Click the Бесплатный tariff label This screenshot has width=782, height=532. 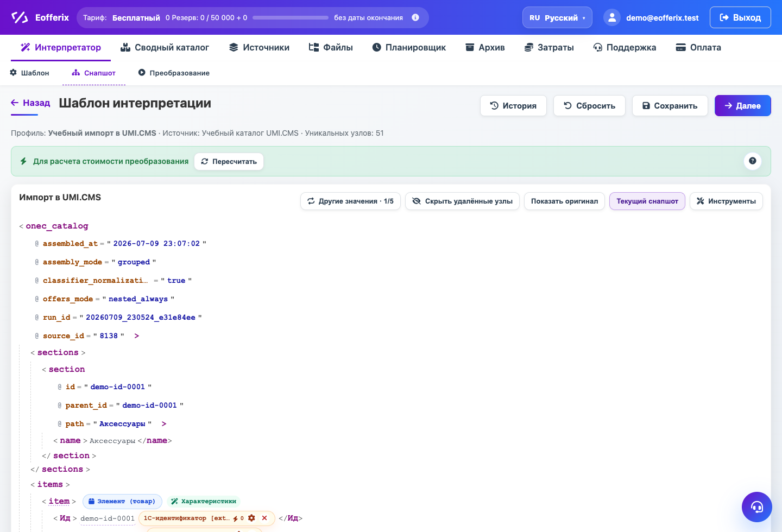point(136,17)
